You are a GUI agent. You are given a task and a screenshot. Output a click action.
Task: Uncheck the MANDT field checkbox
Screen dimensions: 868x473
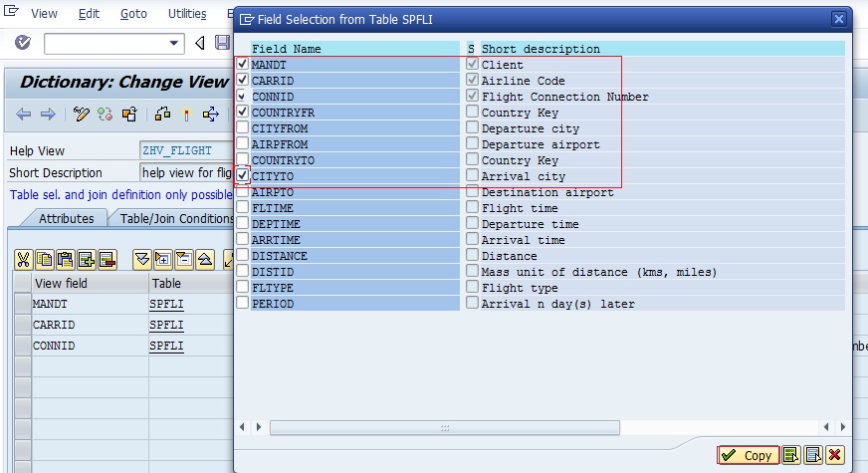pyautogui.click(x=243, y=64)
